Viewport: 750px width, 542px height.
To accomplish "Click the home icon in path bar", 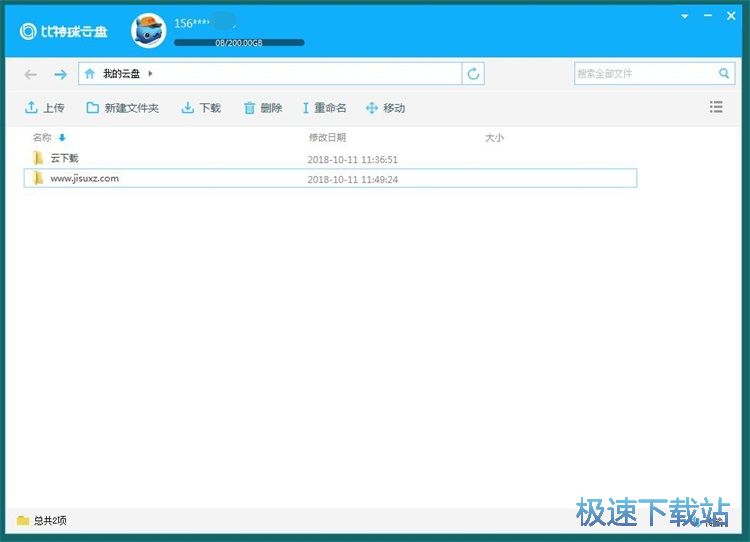I will [x=89, y=74].
